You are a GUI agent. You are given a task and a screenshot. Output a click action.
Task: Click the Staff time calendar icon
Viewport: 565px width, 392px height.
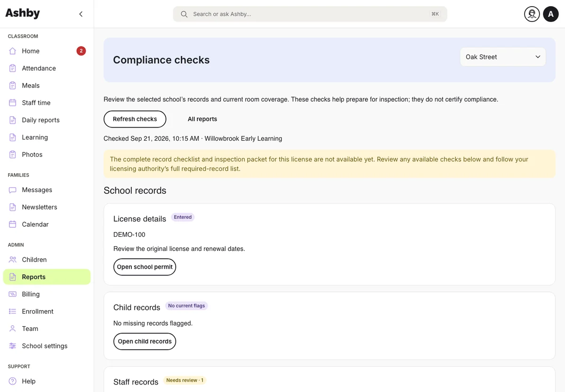pos(13,103)
